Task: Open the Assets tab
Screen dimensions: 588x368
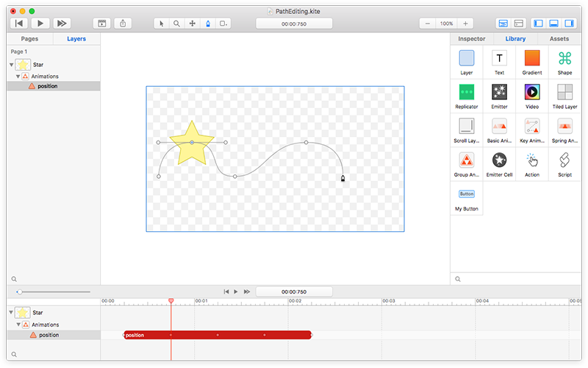Action: click(x=559, y=39)
